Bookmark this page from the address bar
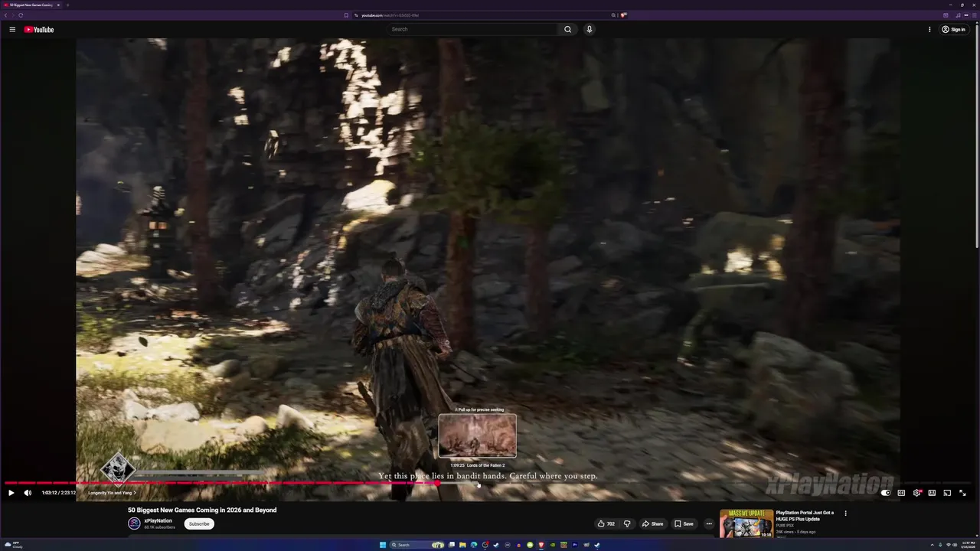 [x=346, y=15]
